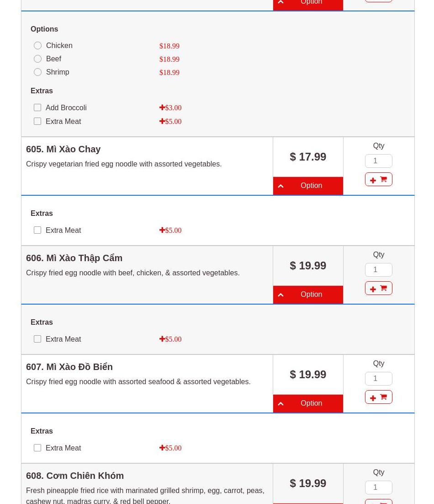Image resolution: width=434 pixels, height=504 pixels.
Task: Tick Extra Meat for Mì Xào Thập Cẩm
Action: coord(37,339)
